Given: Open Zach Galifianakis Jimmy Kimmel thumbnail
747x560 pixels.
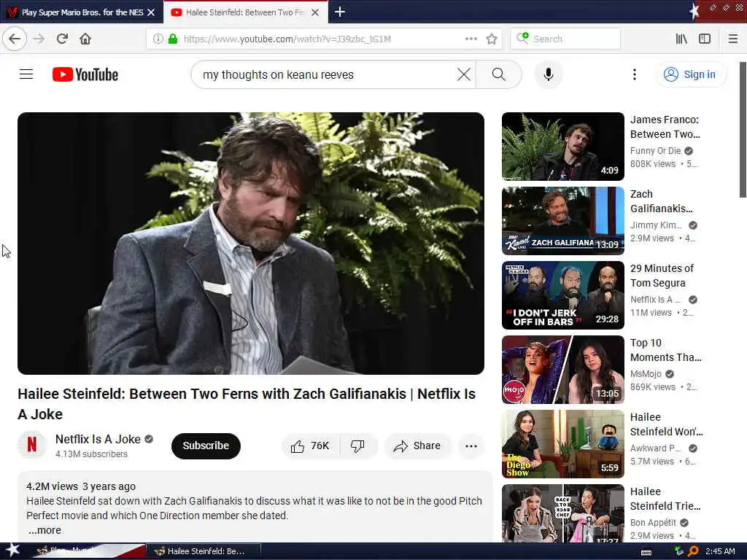Looking at the screenshot, I should [562, 220].
